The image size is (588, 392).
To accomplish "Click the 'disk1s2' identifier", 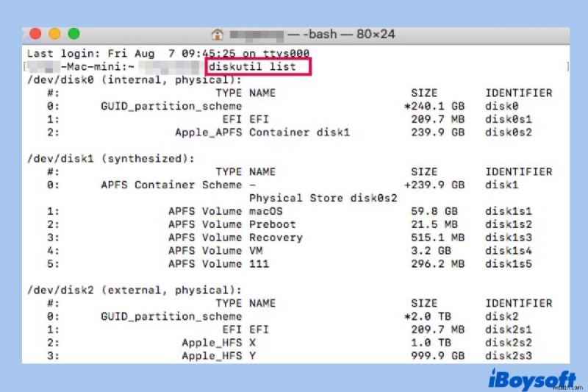I will tap(508, 224).
